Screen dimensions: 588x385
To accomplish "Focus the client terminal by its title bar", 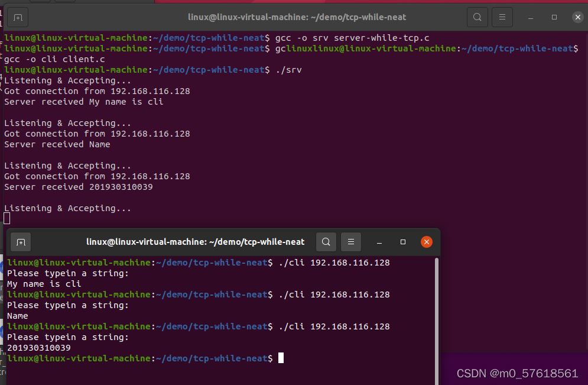I will point(195,242).
